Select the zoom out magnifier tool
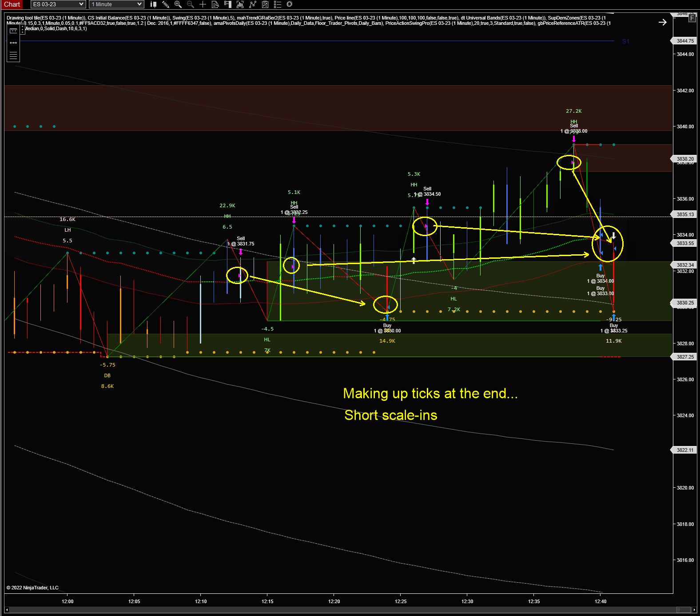Image resolution: width=700 pixels, height=616 pixels. [x=191, y=4]
